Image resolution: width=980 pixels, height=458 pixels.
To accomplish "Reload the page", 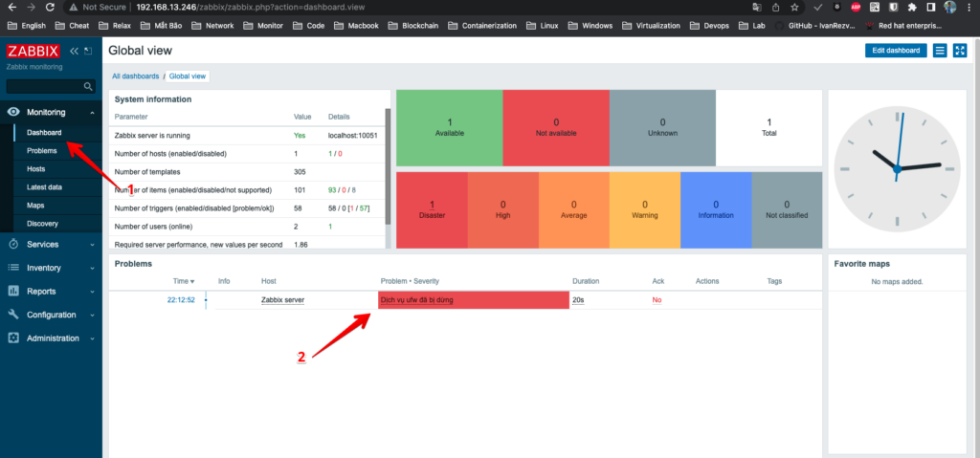I will (x=50, y=8).
